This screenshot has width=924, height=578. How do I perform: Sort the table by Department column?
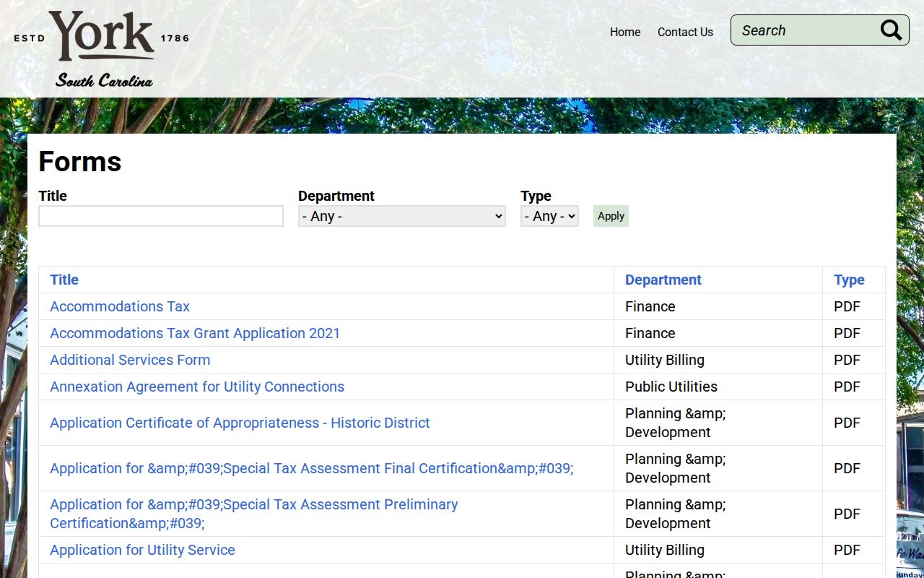(x=663, y=280)
